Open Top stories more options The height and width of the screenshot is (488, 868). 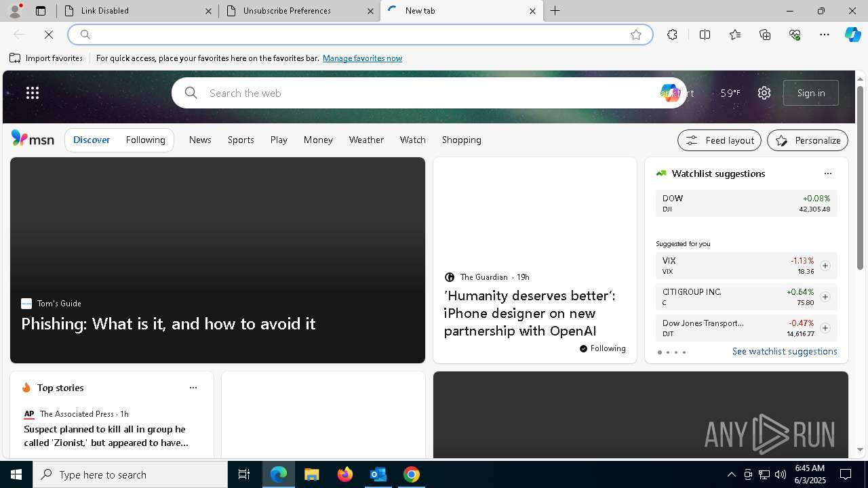pyautogui.click(x=193, y=388)
